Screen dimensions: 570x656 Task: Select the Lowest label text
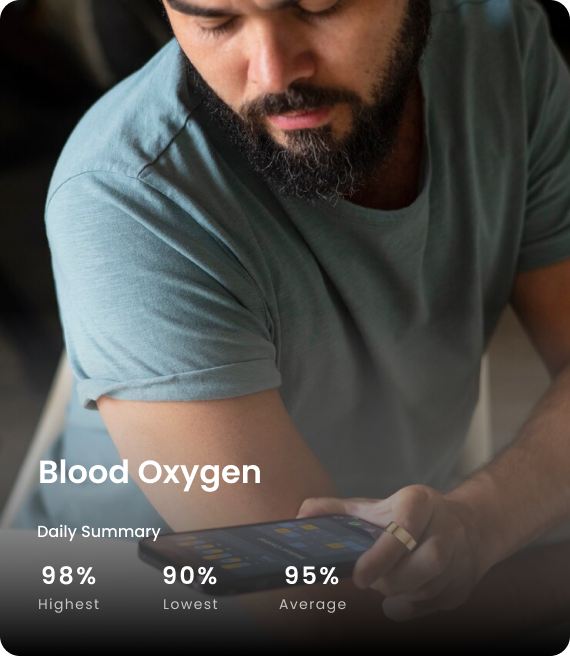190,604
